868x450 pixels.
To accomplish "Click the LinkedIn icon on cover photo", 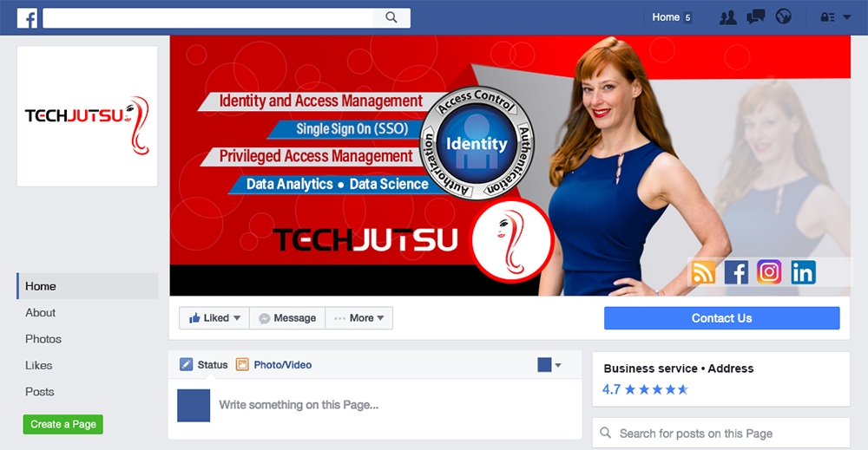I will pyautogui.click(x=803, y=272).
